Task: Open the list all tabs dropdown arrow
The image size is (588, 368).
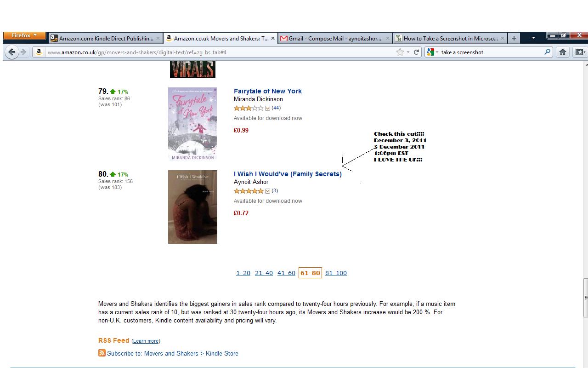Action: pyautogui.click(x=533, y=38)
